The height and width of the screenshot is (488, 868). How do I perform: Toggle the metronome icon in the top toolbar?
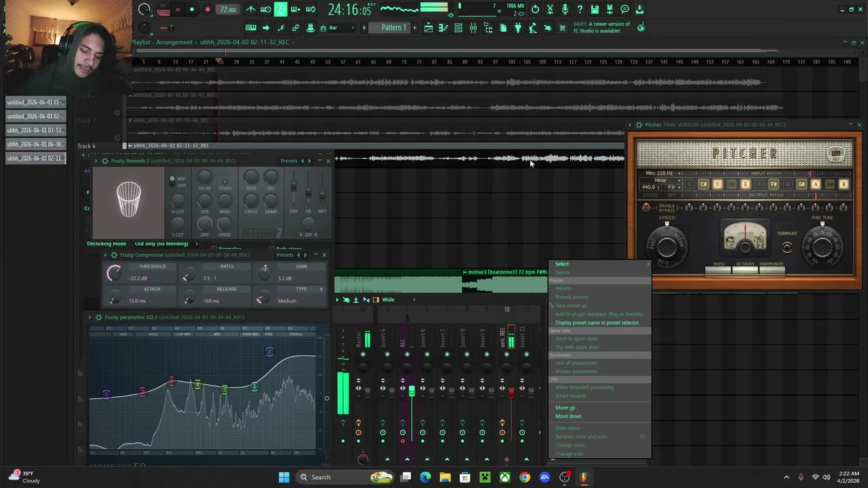pos(252,9)
